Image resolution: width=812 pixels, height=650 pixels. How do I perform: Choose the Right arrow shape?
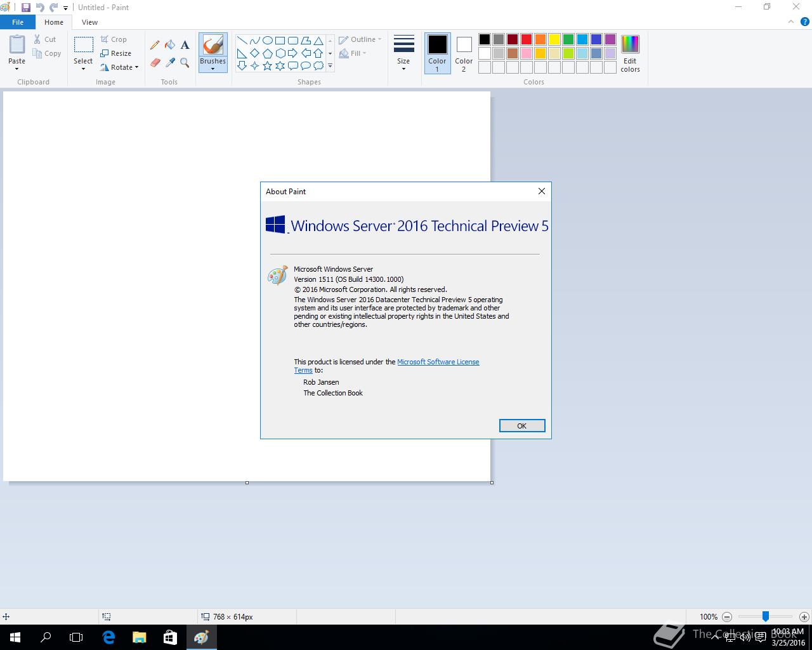292,53
